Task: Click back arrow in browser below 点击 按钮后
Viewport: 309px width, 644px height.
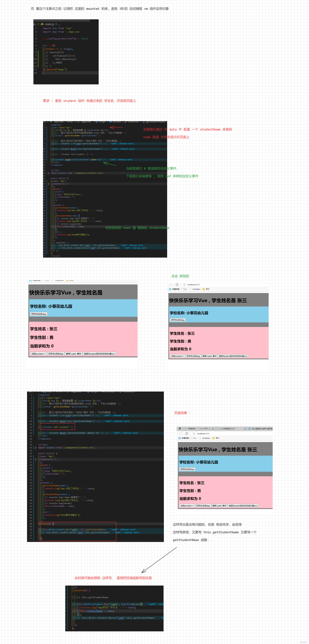Action: (171, 284)
